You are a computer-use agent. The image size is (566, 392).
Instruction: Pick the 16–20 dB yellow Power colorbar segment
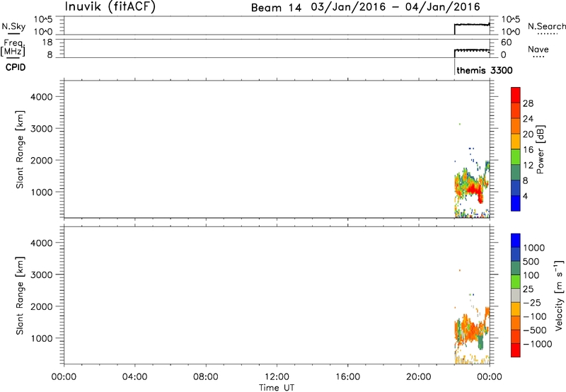516,142
